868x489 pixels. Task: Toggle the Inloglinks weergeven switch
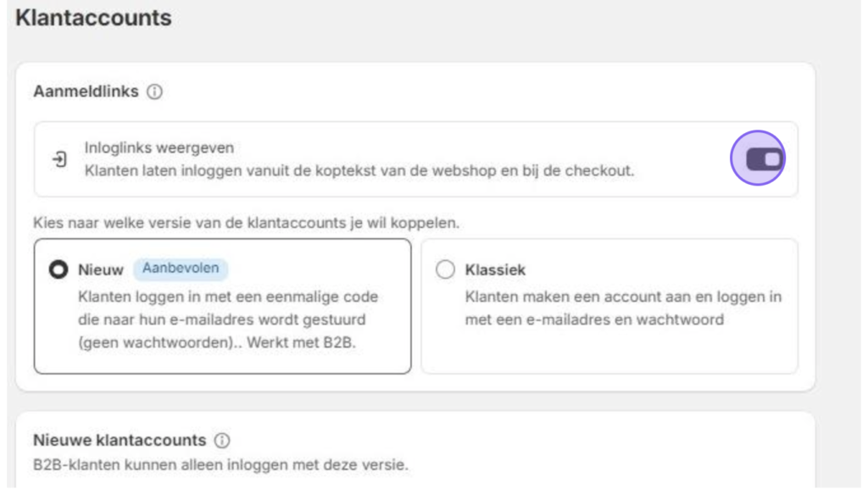pos(764,159)
